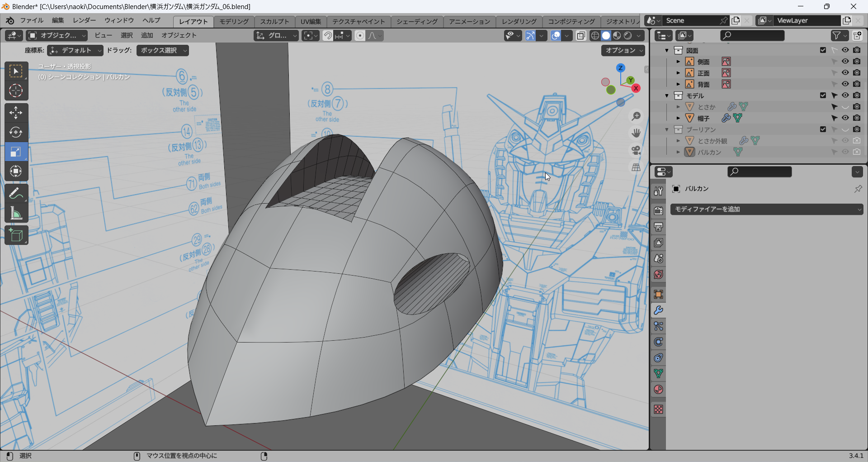
Task: Open the Physics properties tab icon
Action: click(658, 342)
